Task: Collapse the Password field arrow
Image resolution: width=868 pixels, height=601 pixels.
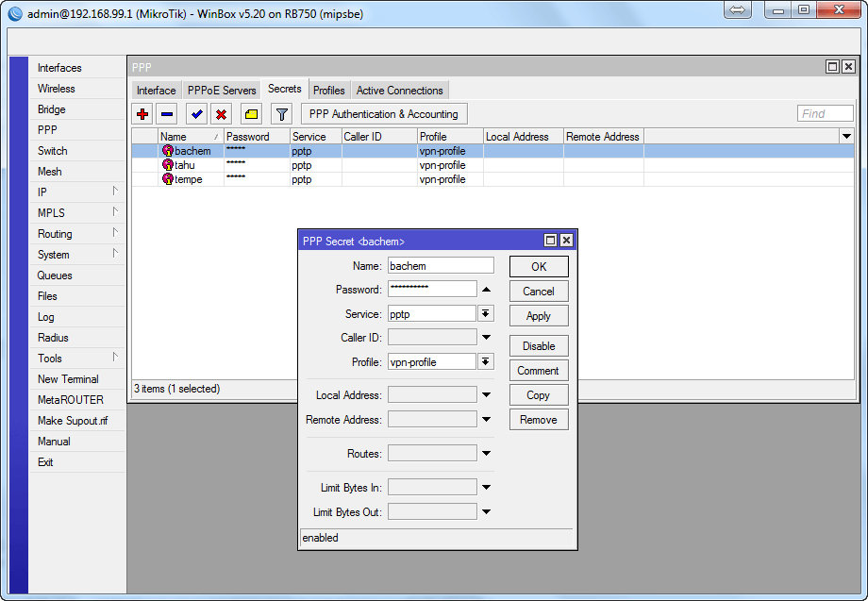Action: click(x=486, y=290)
